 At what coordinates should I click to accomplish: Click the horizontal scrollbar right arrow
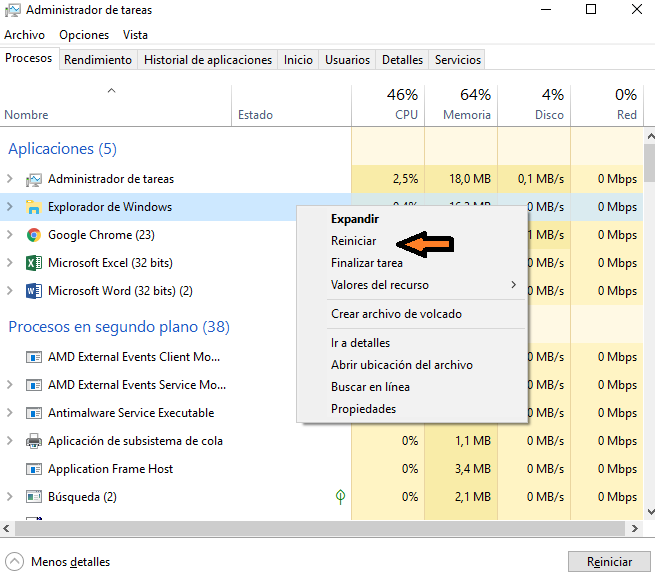pyautogui.click(x=635, y=528)
